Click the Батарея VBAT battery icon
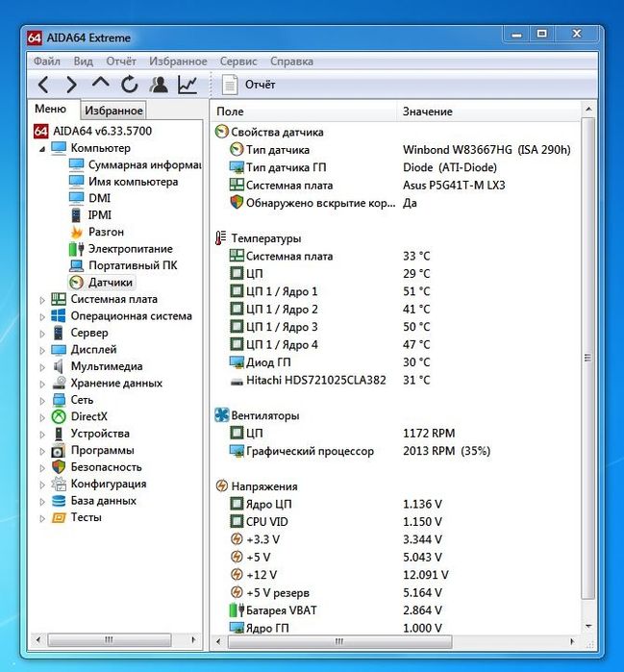Screen dimensions: 624x672 tap(237, 610)
